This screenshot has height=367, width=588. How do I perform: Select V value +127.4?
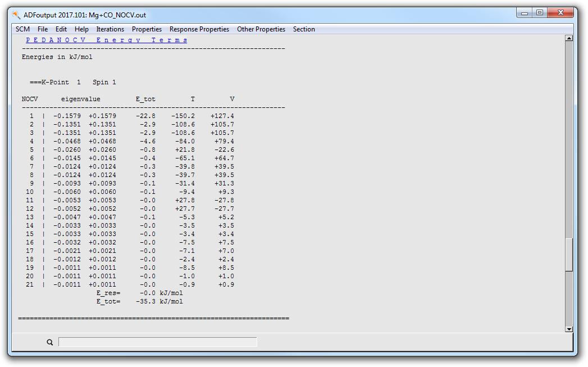(222, 116)
